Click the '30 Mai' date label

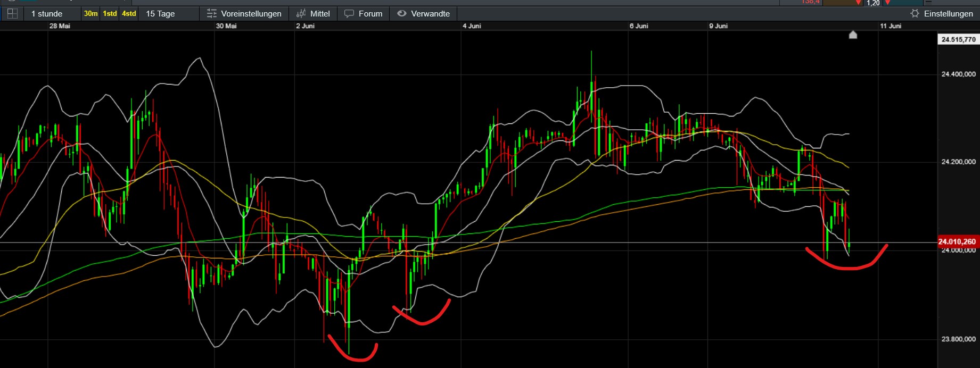(x=226, y=26)
